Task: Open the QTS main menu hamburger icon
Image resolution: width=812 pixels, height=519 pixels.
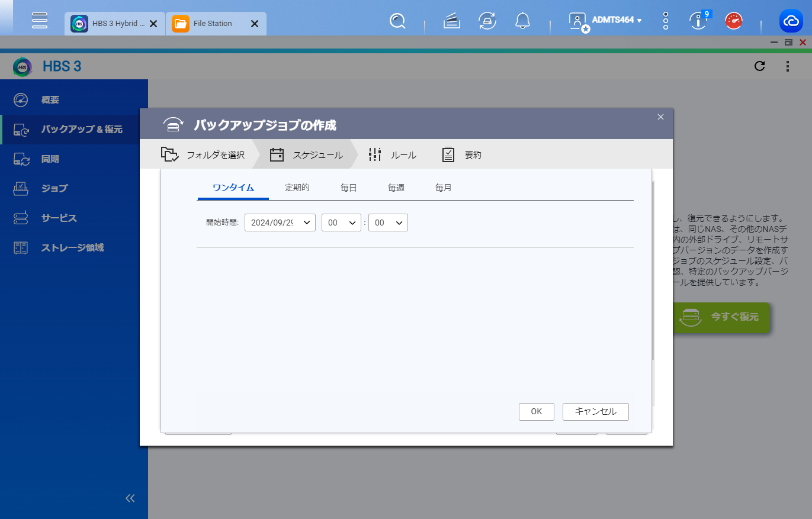Action: pos(40,21)
